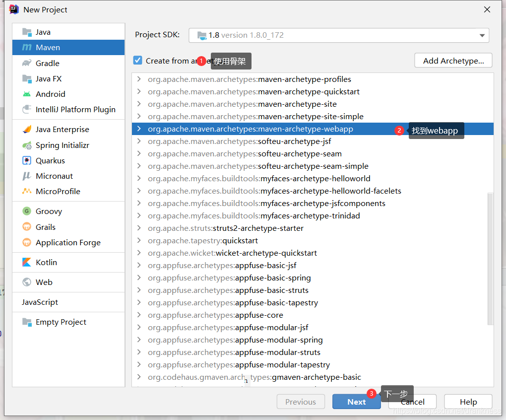Select org.apache.tapestry:quickstart row

[x=313, y=240]
